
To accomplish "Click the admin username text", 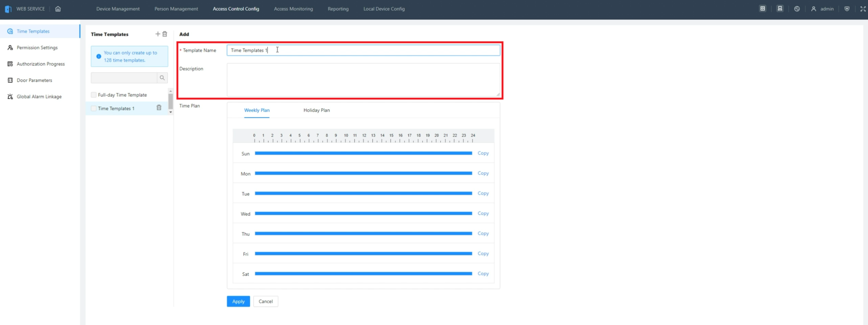I will [827, 9].
